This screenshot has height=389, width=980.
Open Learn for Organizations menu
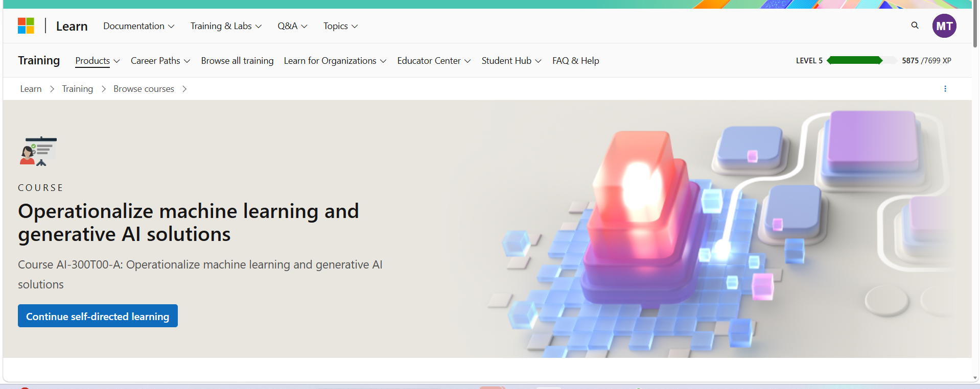click(335, 61)
